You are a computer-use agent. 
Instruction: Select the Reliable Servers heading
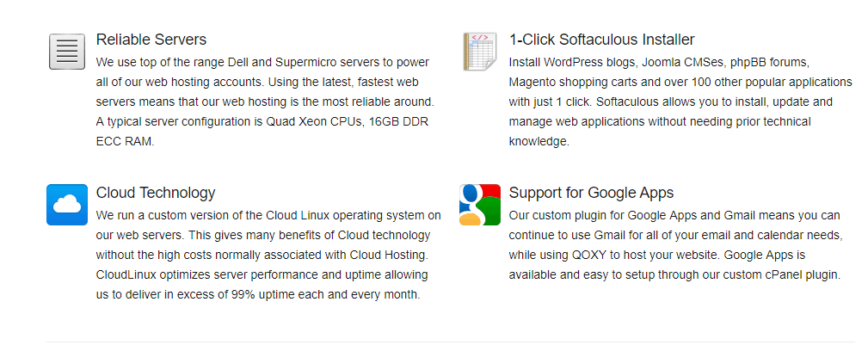[151, 40]
